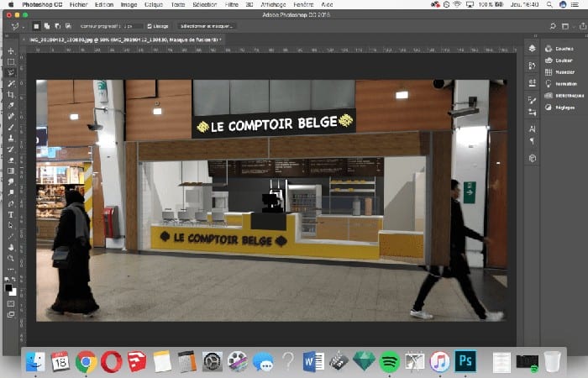Select the Zoom tool
This screenshot has width=588, height=378.
pyautogui.click(x=11, y=258)
